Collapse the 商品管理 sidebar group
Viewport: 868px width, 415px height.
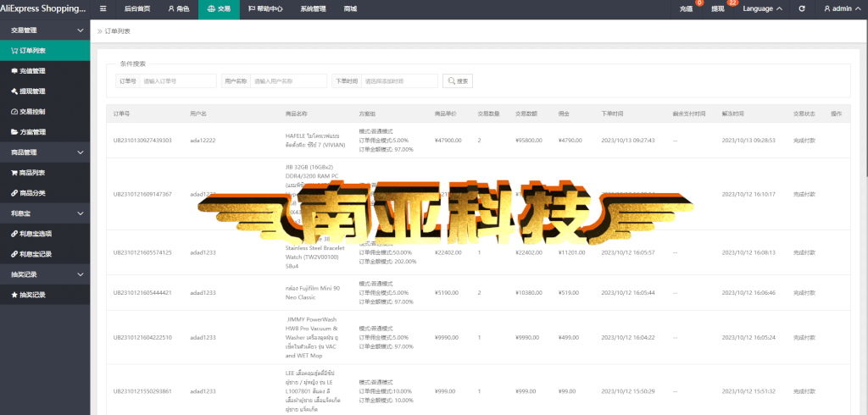point(45,152)
